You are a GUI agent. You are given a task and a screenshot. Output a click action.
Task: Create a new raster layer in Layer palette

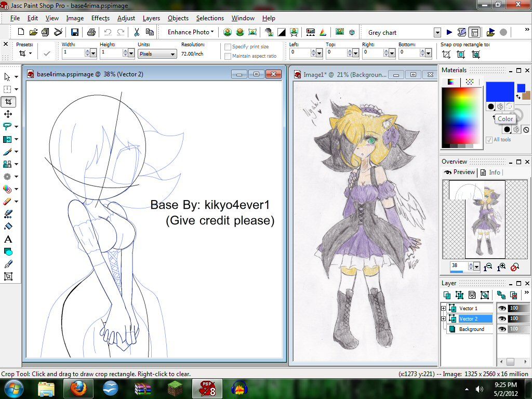(447, 295)
